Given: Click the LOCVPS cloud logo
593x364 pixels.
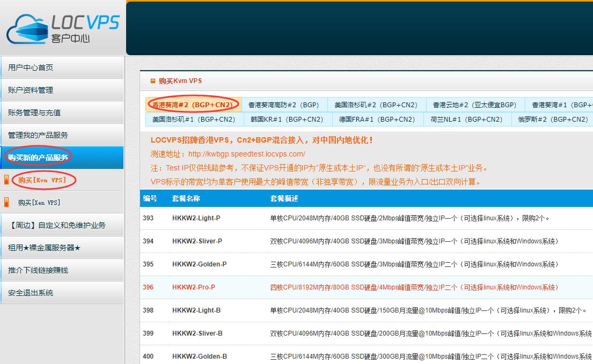Looking at the screenshot, I should pyautogui.click(x=63, y=29).
